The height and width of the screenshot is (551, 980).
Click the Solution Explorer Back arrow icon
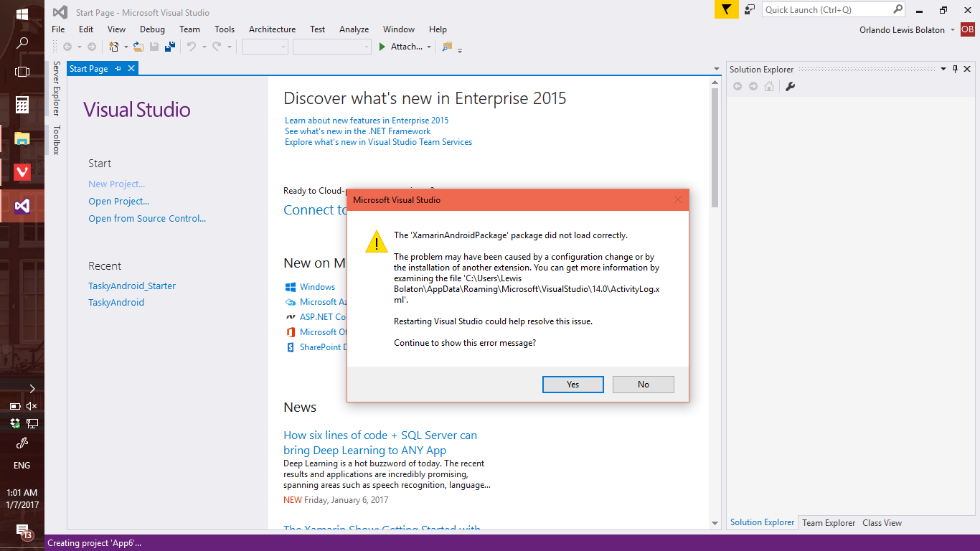737,86
